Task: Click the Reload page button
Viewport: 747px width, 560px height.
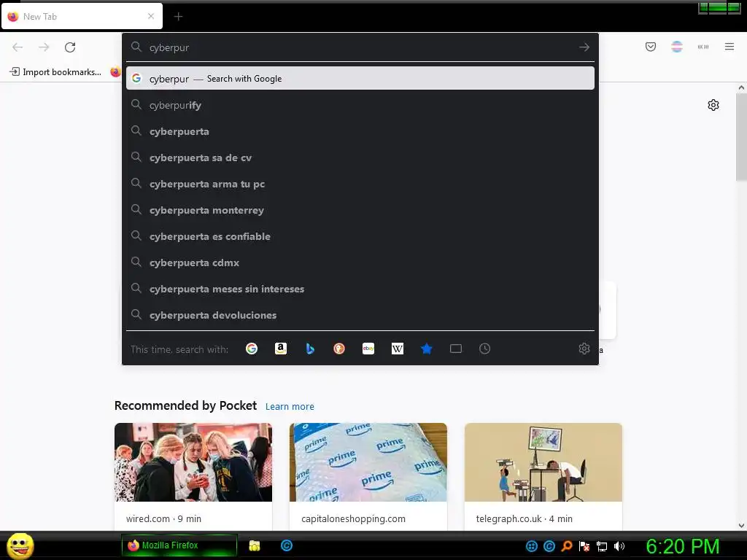Action: coord(70,47)
